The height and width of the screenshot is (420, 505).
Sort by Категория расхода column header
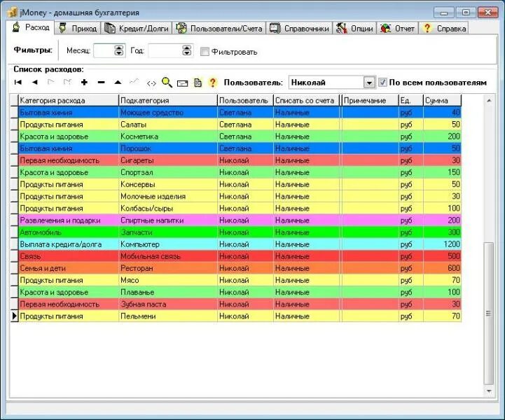[x=68, y=100]
